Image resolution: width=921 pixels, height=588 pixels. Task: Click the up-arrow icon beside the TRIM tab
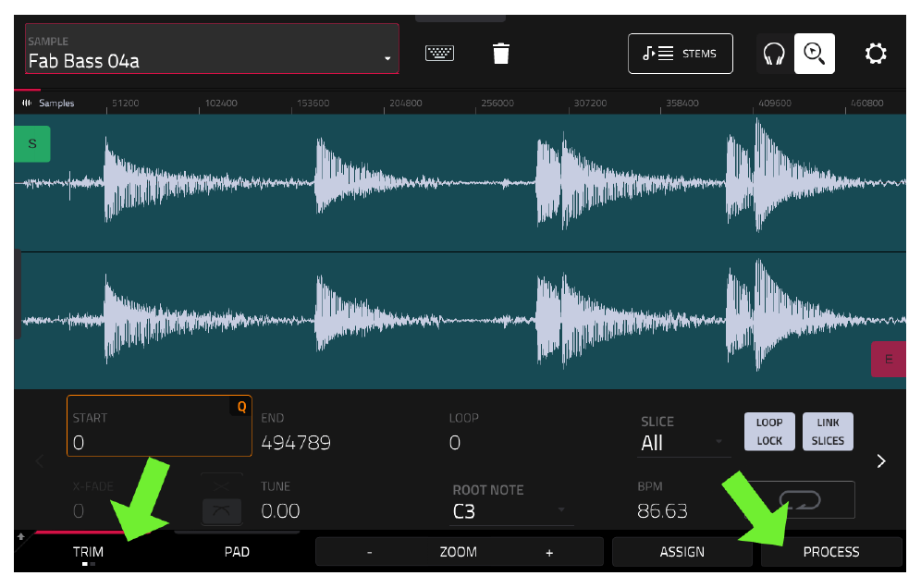click(x=21, y=536)
